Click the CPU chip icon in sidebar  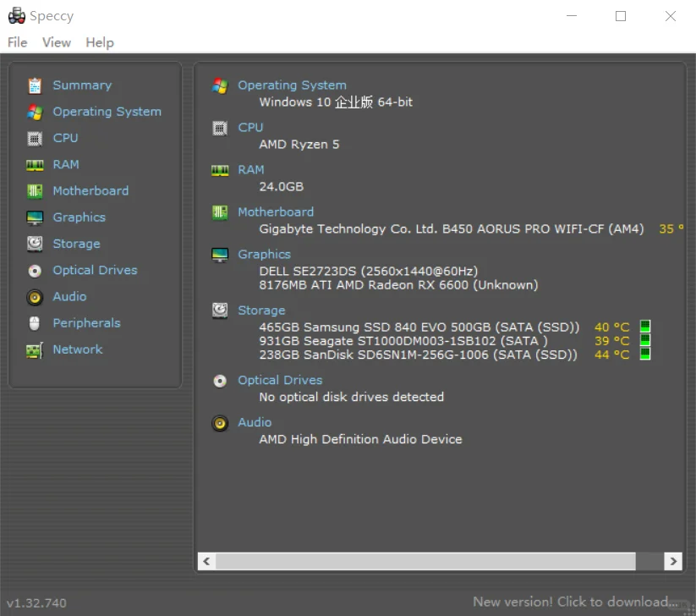pyautogui.click(x=35, y=139)
